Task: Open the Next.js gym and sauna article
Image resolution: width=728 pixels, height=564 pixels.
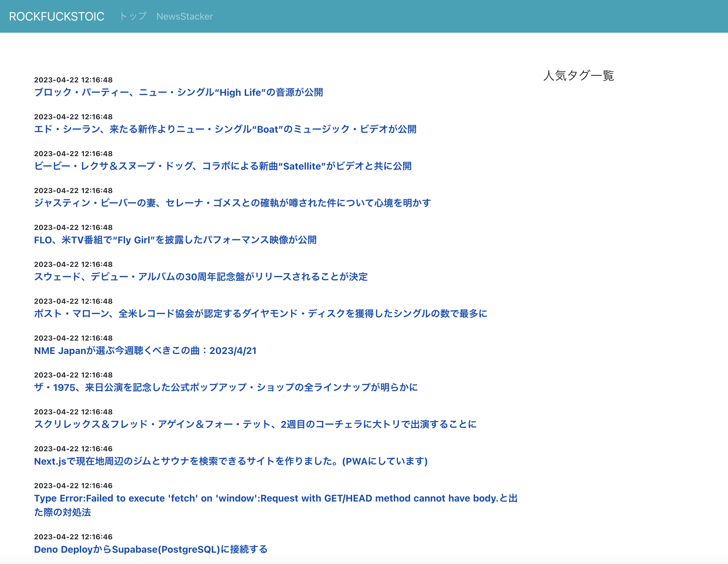Action: tap(231, 461)
